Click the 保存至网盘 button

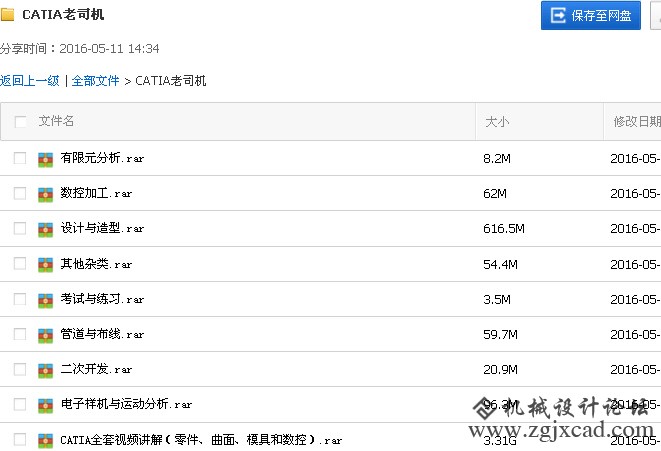point(591,16)
